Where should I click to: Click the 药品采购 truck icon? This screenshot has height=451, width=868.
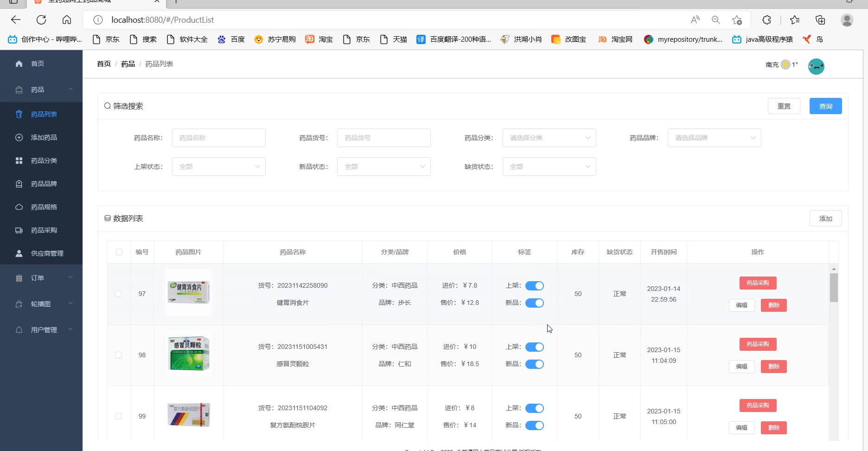[19, 230]
